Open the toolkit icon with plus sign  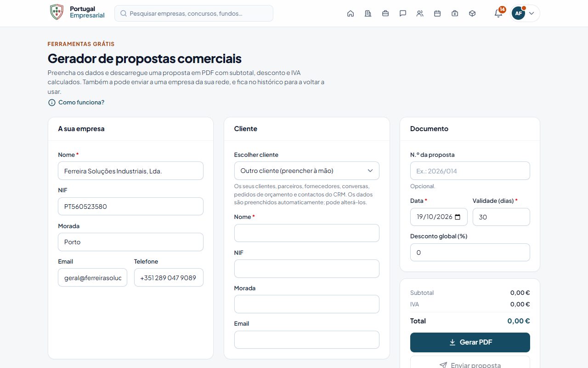pyautogui.click(x=455, y=13)
